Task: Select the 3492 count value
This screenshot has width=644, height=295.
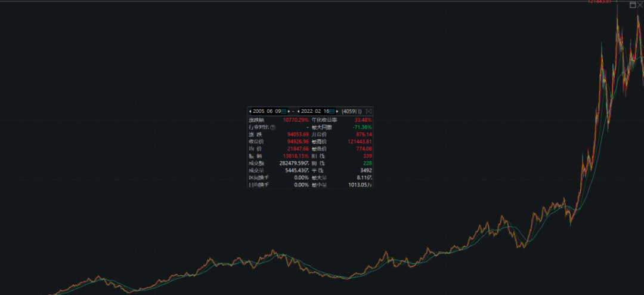Action: click(366, 170)
